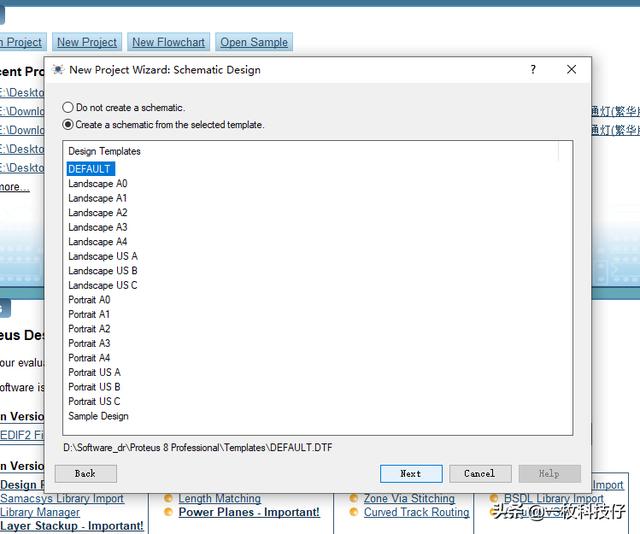This screenshot has width=640, height=534.
Task: Choose the Landscape A3 template
Action: (98, 227)
